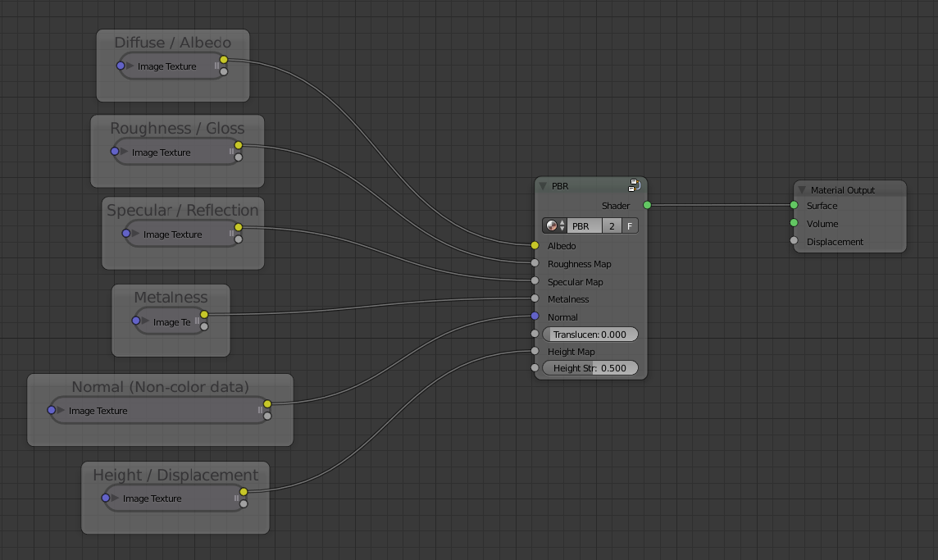Click Normal node yellow color output socket
Image resolution: width=938 pixels, height=560 pixels.
(x=267, y=404)
